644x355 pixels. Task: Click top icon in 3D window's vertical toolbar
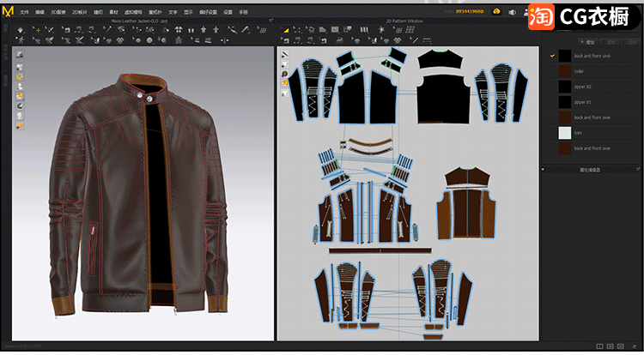pyautogui.click(x=19, y=54)
